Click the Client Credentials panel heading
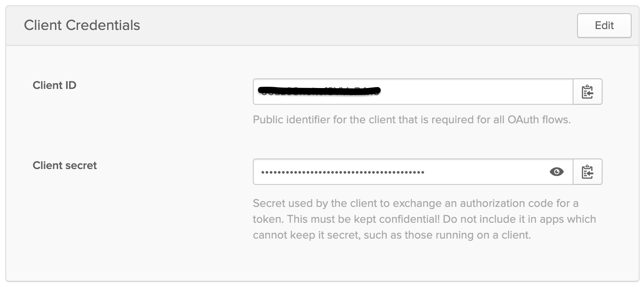Viewport: 644px width, 287px height. pos(82,26)
